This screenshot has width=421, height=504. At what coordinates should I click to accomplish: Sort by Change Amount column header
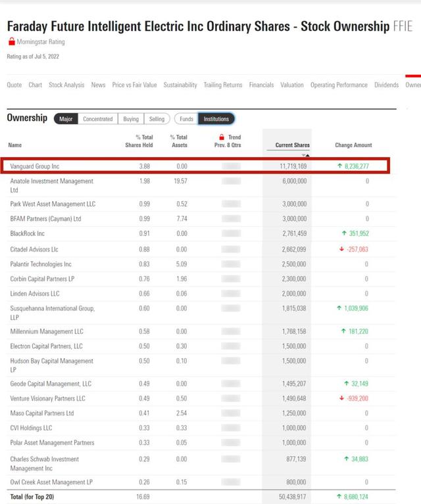pyautogui.click(x=353, y=145)
